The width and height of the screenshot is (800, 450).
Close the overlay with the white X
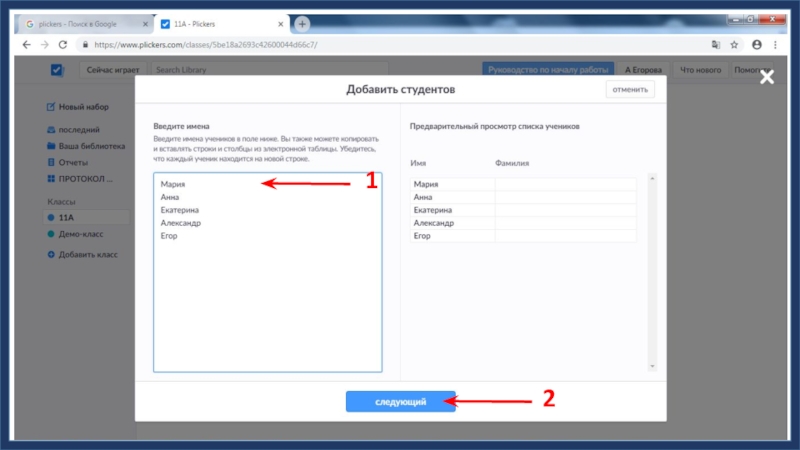click(766, 77)
